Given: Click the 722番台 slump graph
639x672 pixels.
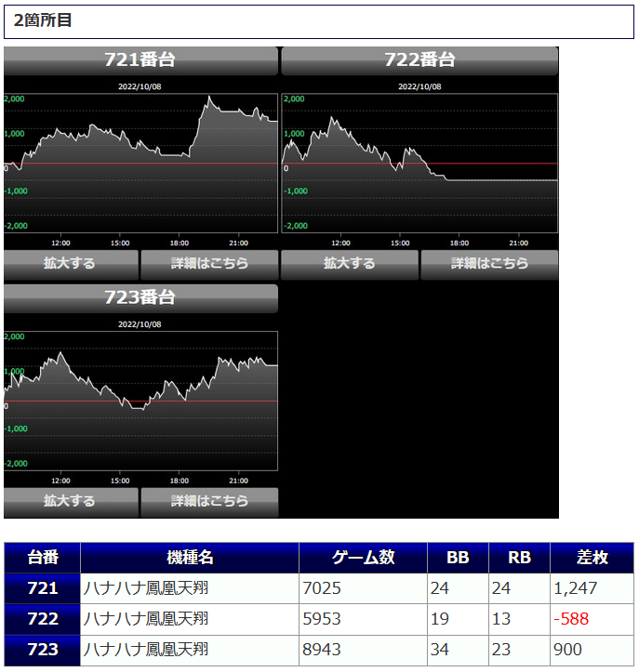Looking at the screenshot, I should pos(419,164).
